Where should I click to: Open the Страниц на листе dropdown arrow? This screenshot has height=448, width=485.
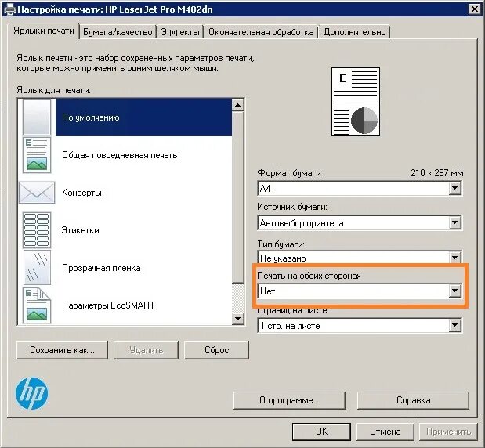(x=454, y=325)
